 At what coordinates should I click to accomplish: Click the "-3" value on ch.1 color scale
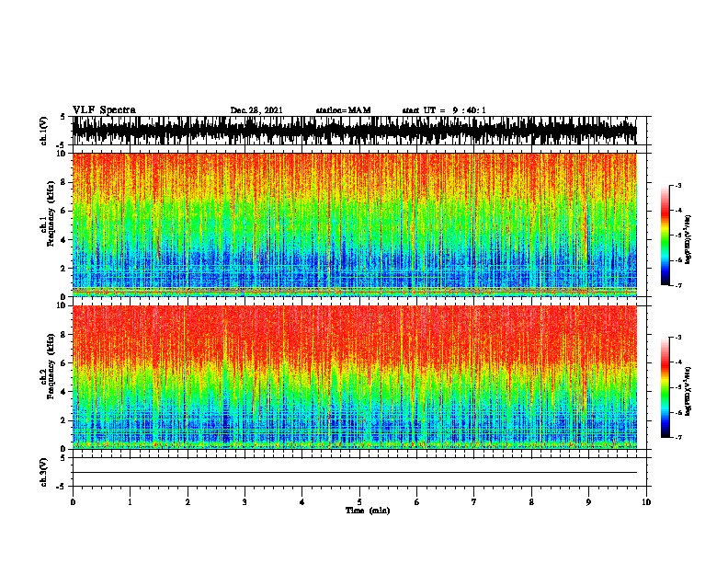tap(677, 185)
